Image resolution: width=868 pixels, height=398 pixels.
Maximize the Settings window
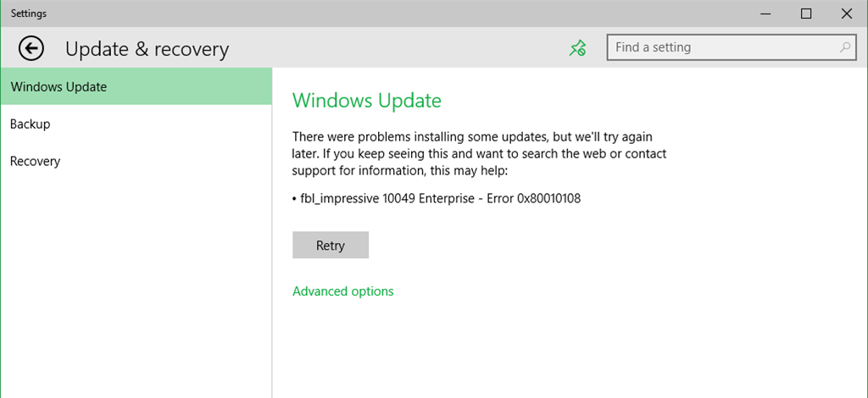coord(806,14)
